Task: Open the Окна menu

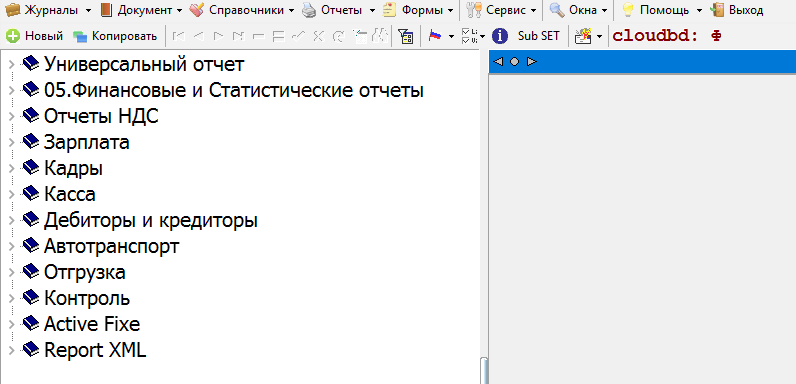Action: (578, 10)
